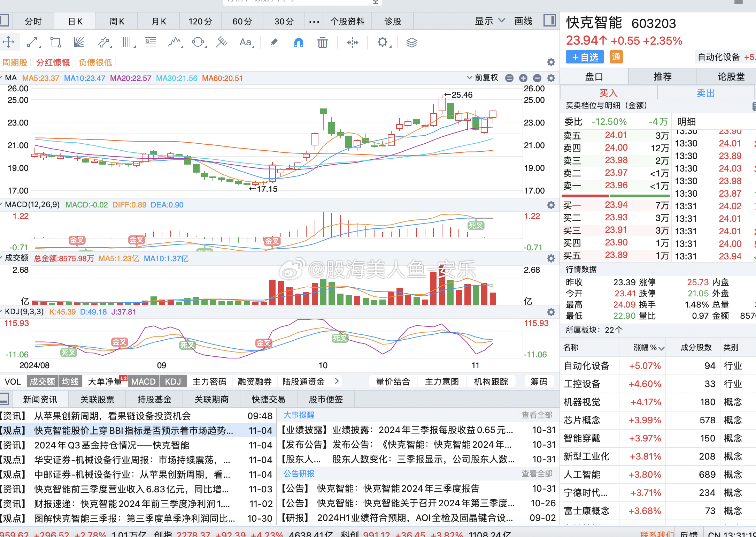Open the 显示 display dropdown
756x537 pixels.
click(x=490, y=21)
